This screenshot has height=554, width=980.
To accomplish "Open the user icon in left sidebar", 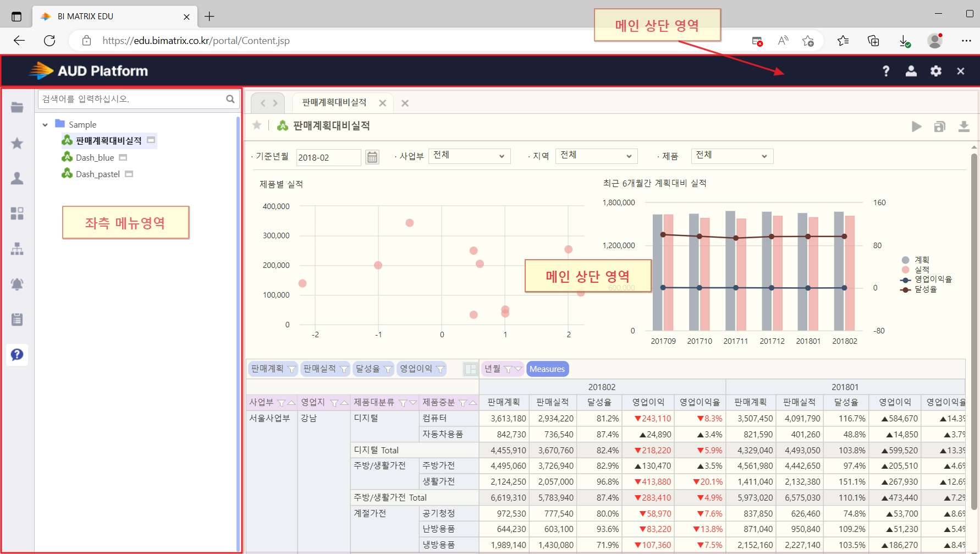I will click(x=17, y=178).
